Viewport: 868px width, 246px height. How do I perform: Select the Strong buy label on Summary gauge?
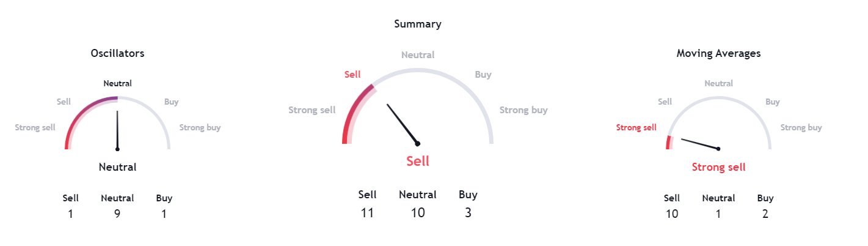point(523,110)
